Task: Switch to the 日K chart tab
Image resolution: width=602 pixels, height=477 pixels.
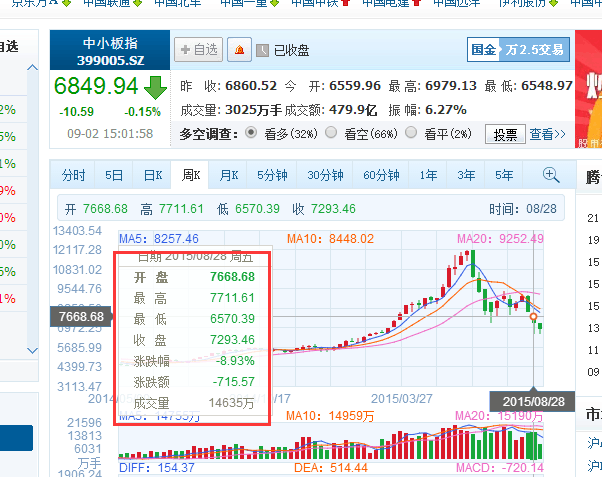Action: pyautogui.click(x=152, y=175)
